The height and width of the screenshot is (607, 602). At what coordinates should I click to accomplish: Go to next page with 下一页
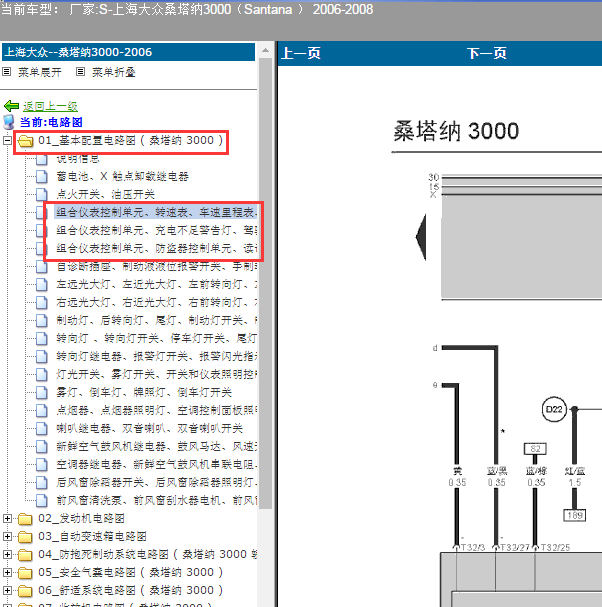(x=487, y=53)
